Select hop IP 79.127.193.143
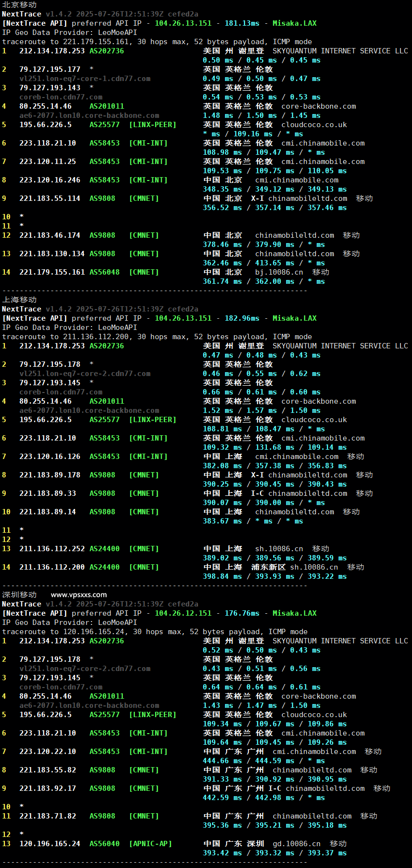412x868 pixels. pos(50,88)
